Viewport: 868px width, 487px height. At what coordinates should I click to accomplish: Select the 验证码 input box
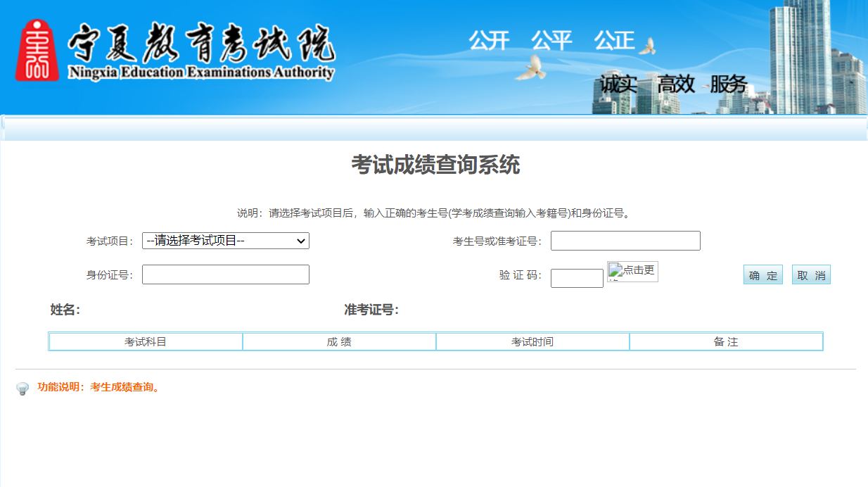point(577,279)
